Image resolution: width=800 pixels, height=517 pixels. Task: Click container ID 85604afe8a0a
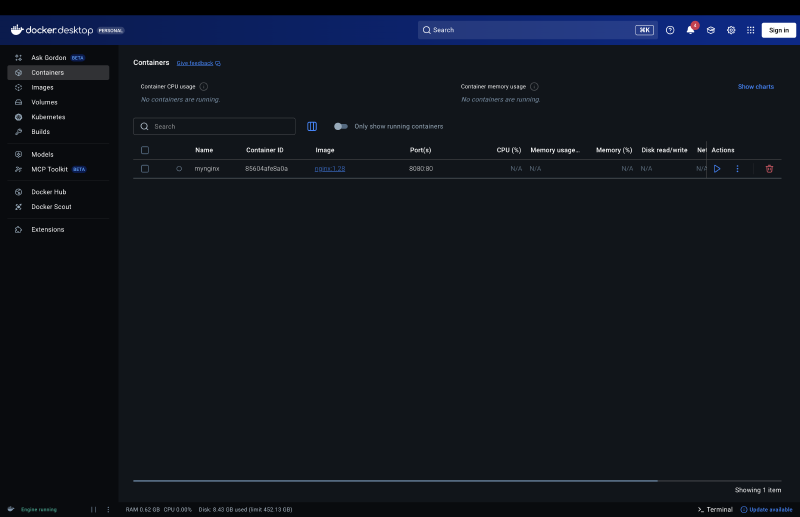click(266, 168)
